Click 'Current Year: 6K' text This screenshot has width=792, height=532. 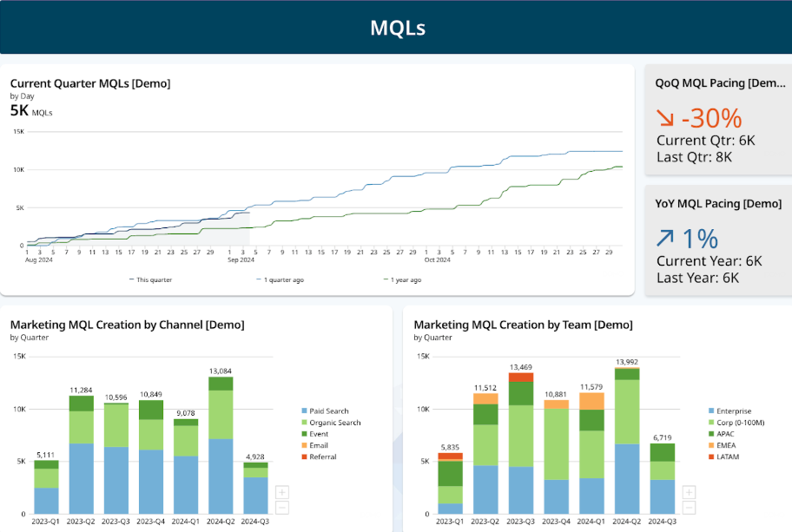709,261
